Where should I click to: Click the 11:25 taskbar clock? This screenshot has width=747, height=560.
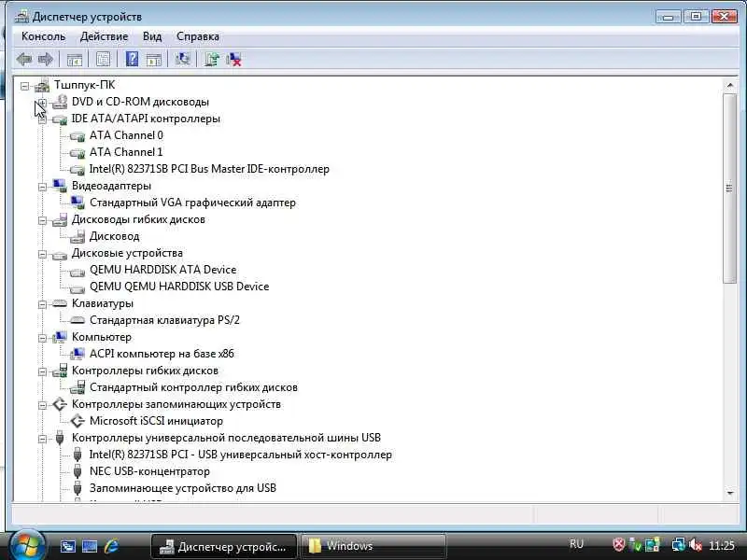(721, 545)
